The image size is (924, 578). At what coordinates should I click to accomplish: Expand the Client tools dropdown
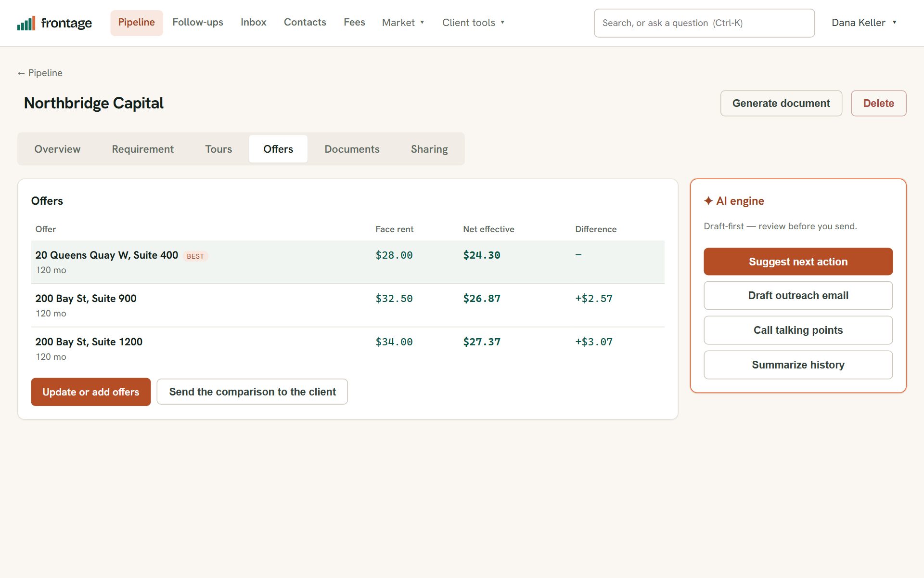point(474,23)
